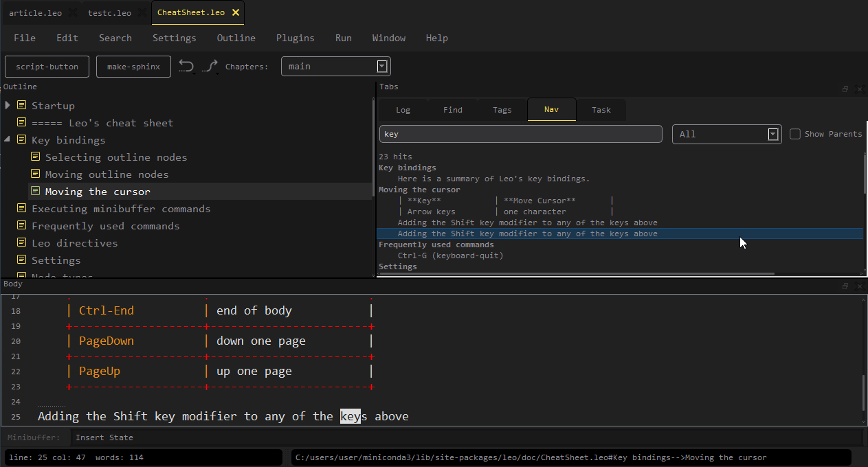Switch to the Log tab
868x467 pixels.
tap(403, 110)
